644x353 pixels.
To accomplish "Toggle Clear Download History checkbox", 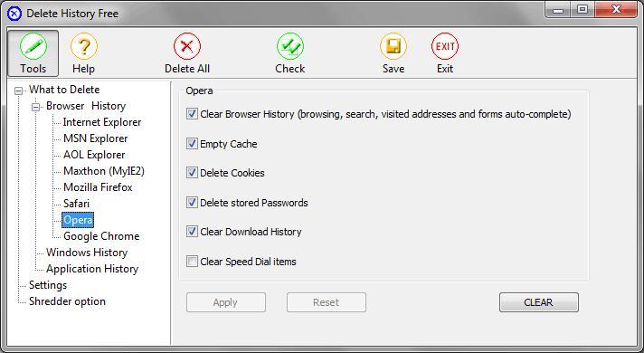I will point(192,232).
